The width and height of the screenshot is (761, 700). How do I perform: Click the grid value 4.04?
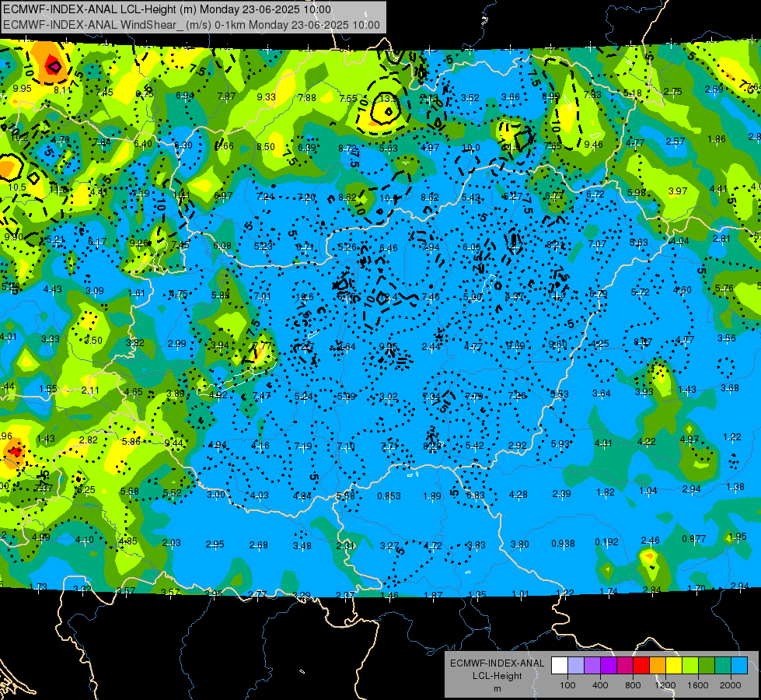679,240
